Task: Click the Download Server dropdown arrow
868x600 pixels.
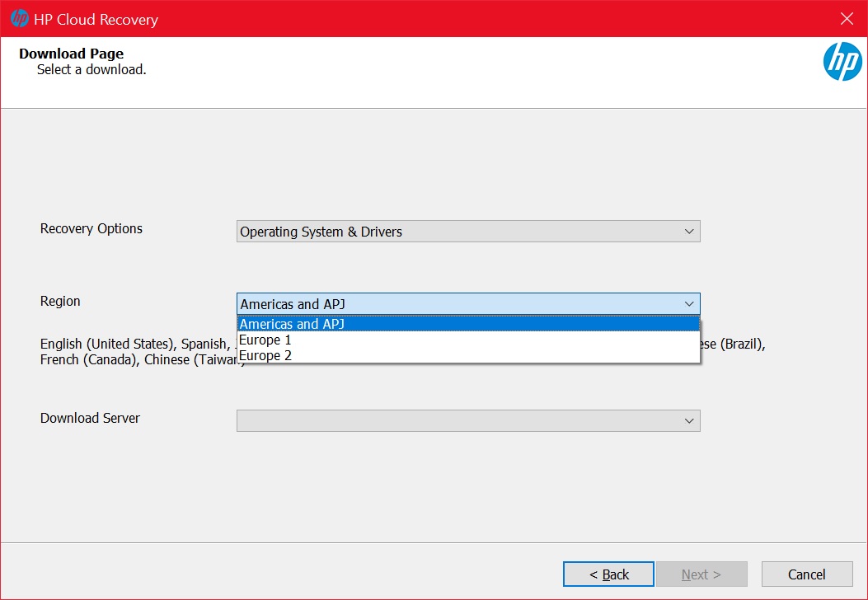Action: pos(689,420)
